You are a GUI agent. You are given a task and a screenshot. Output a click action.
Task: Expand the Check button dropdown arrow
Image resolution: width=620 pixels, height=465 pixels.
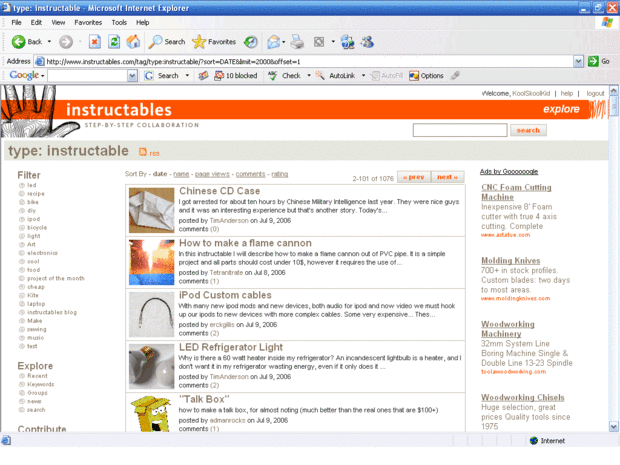tap(309, 76)
